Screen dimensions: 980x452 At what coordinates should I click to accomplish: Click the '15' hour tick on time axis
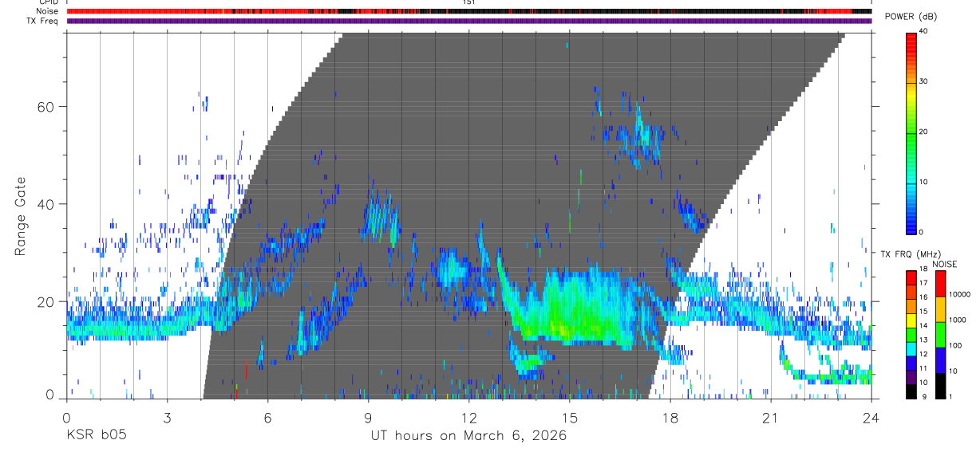click(x=569, y=418)
